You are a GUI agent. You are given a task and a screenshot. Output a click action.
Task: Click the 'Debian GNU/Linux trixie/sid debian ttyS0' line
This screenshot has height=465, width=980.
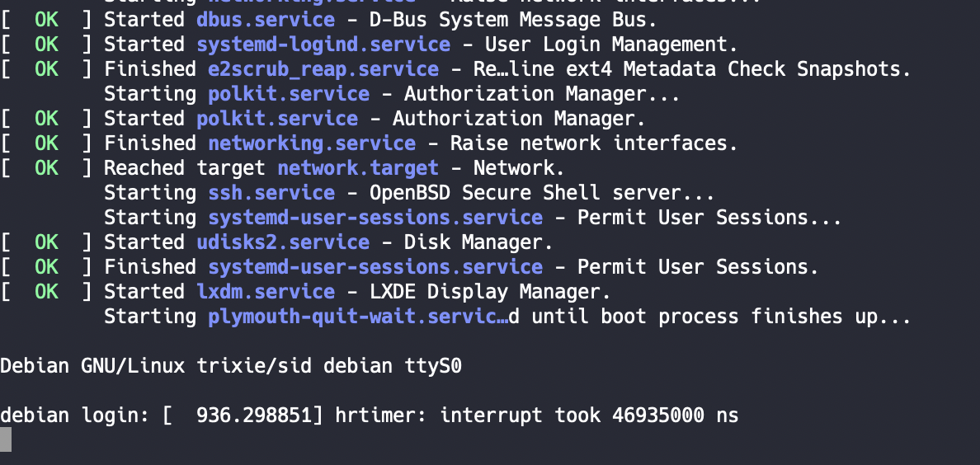click(x=231, y=366)
